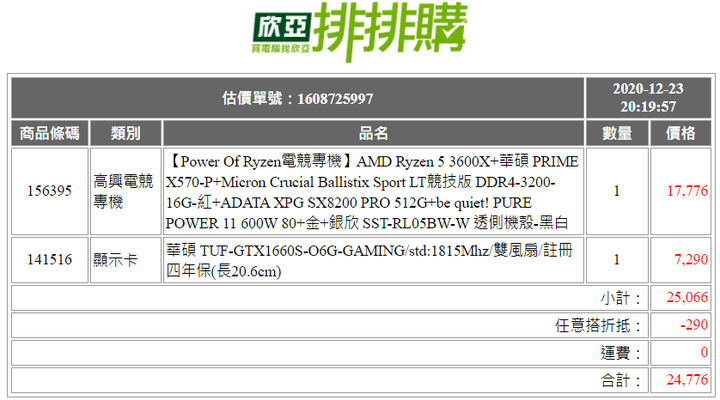Image resolution: width=720 pixels, height=400 pixels.
Task: Click the 運費 label
Action: (x=621, y=353)
